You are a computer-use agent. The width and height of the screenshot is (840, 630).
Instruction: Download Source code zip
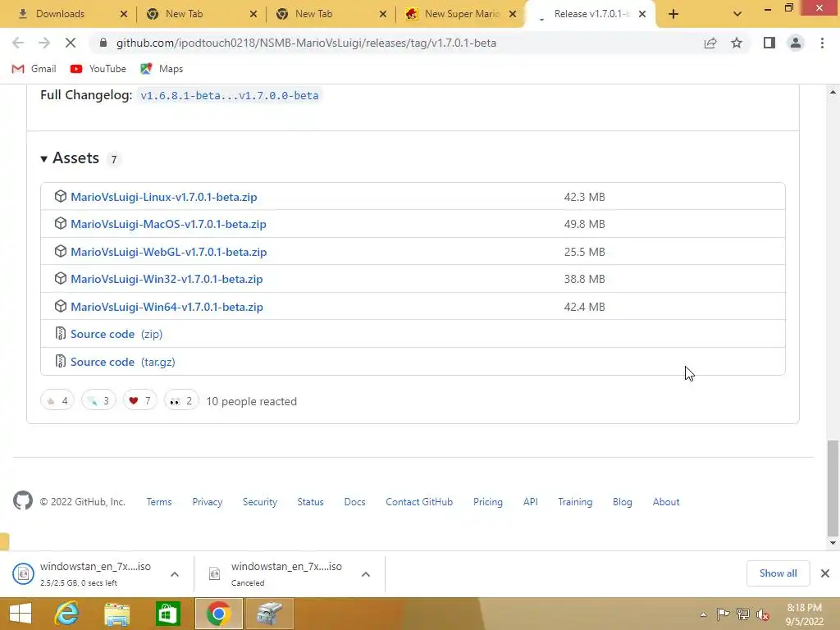pyautogui.click(x=116, y=334)
